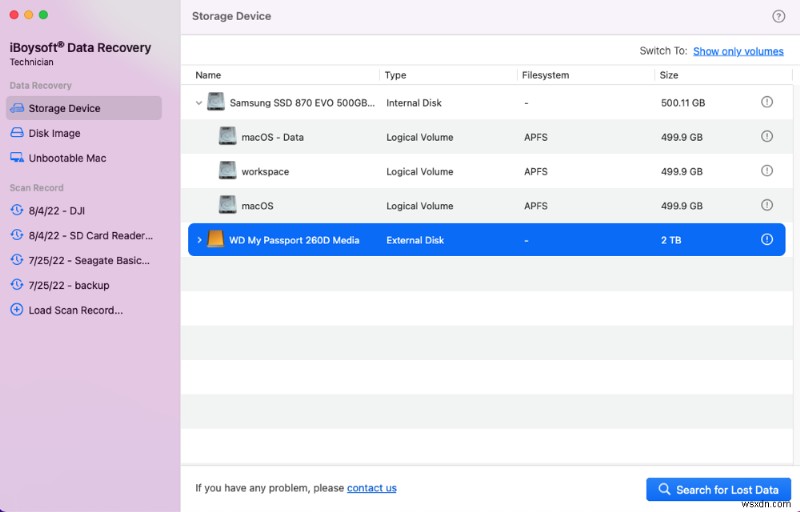The height and width of the screenshot is (512, 800).
Task: Open info for Samsung SSD 870 EVO
Action: (x=767, y=102)
